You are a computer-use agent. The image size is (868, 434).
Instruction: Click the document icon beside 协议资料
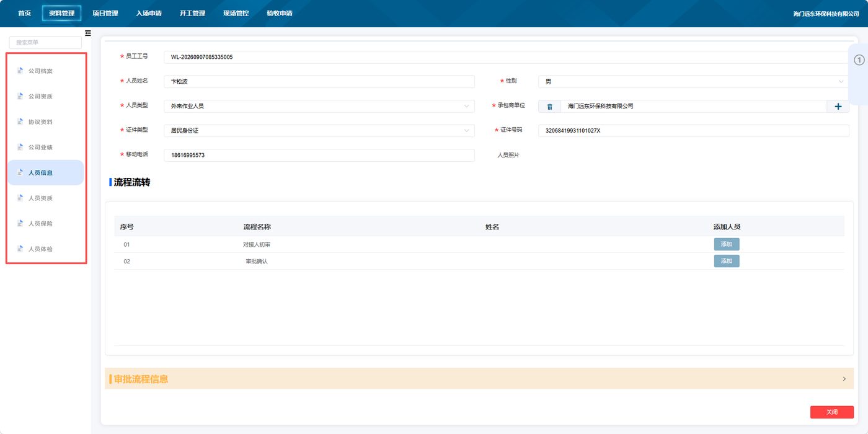[x=20, y=122]
